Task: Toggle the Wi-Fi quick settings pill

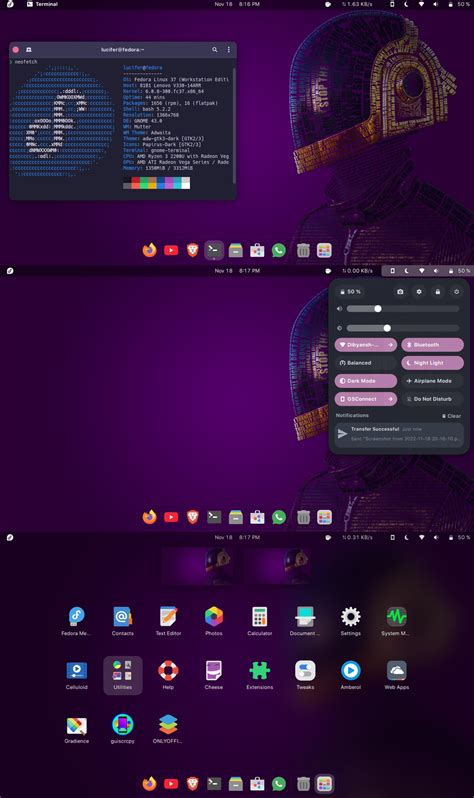Action: coord(366,345)
